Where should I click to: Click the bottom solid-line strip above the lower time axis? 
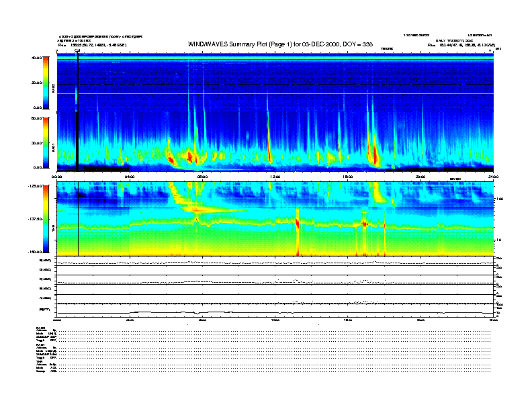pyautogui.click(x=275, y=310)
